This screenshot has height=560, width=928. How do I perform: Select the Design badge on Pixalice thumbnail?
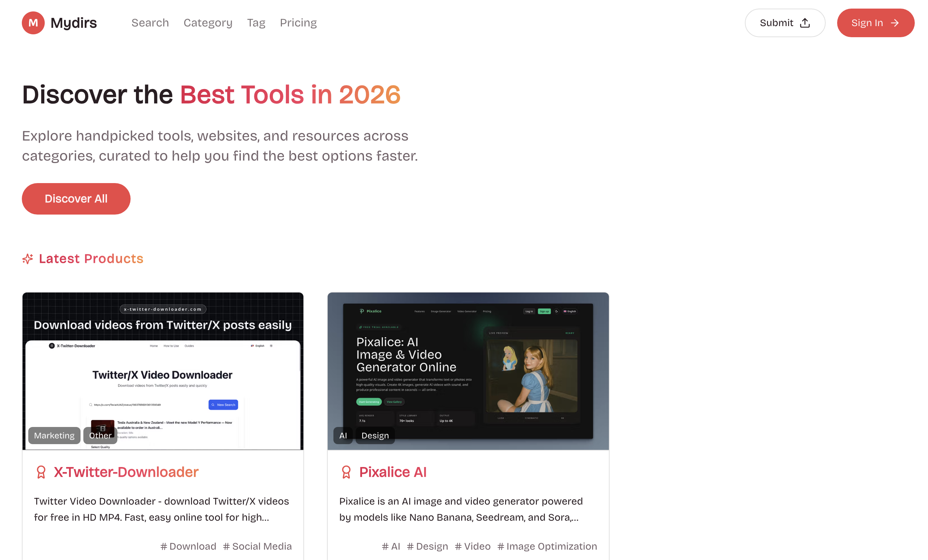(x=375, y=436)
